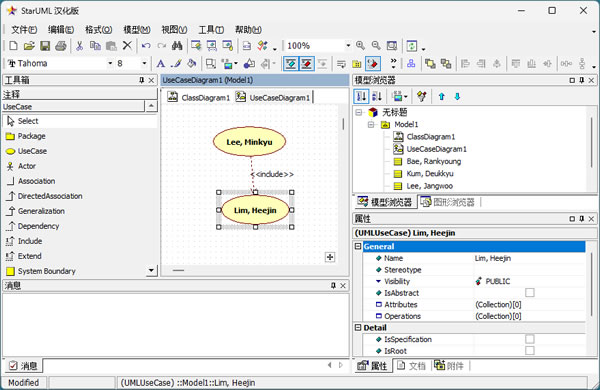This screenshot has height=390, width=600.
Task: Choose the font color A icon
Action: click(161, 64)
